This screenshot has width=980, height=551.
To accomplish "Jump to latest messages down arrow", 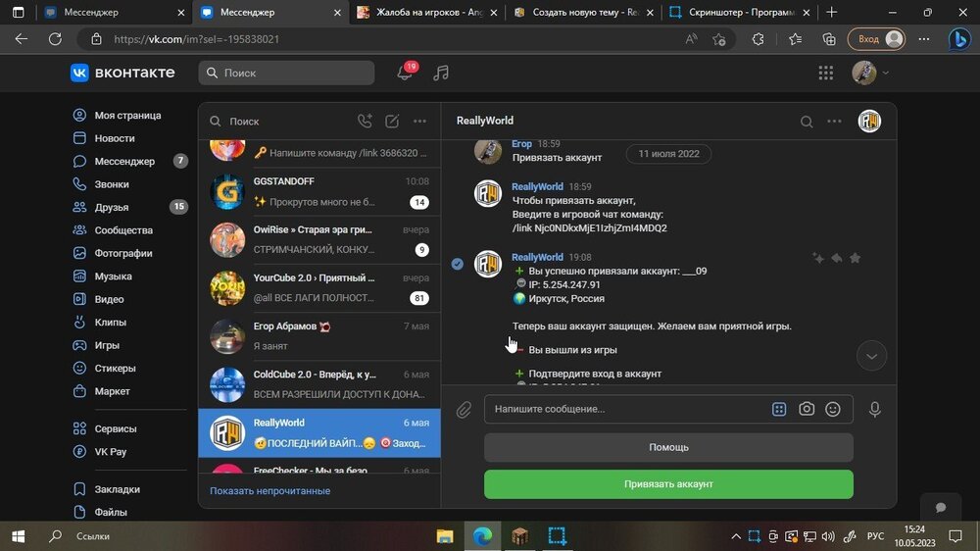I will coord(871,356).
